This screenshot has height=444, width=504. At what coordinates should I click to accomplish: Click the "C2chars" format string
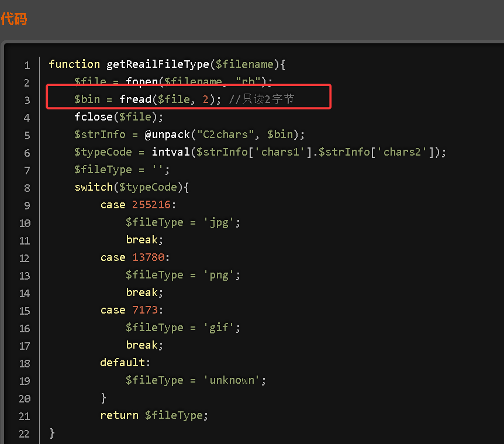click(226, 134)
